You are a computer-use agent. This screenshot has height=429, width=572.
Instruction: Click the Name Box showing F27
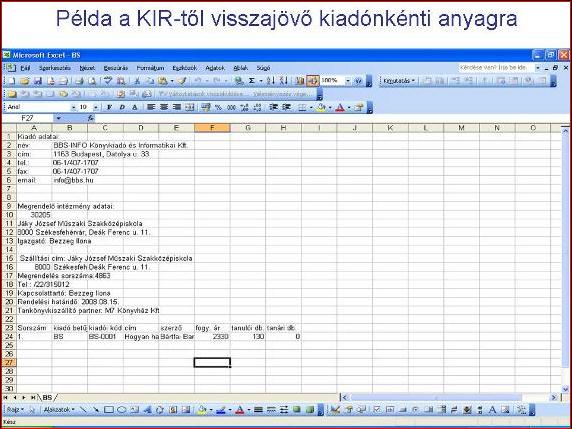tap(28, 118)
